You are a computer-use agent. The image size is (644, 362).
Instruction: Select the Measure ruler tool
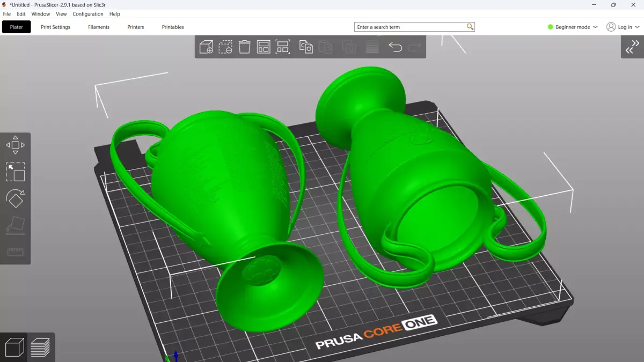(x=16, y=252)
